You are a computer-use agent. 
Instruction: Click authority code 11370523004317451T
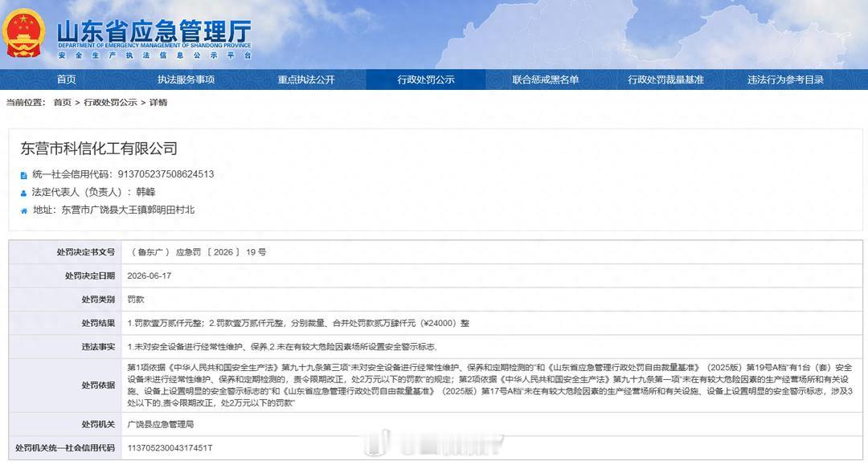click(170, 448)
